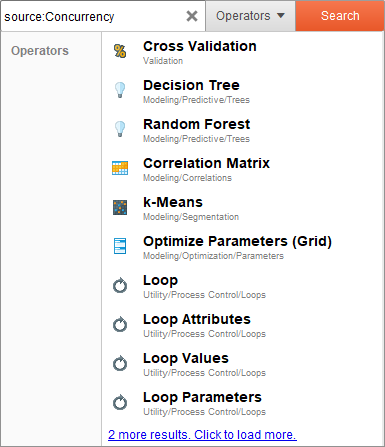Click into the source:Concurrency search field

click(x=93, y=16)
